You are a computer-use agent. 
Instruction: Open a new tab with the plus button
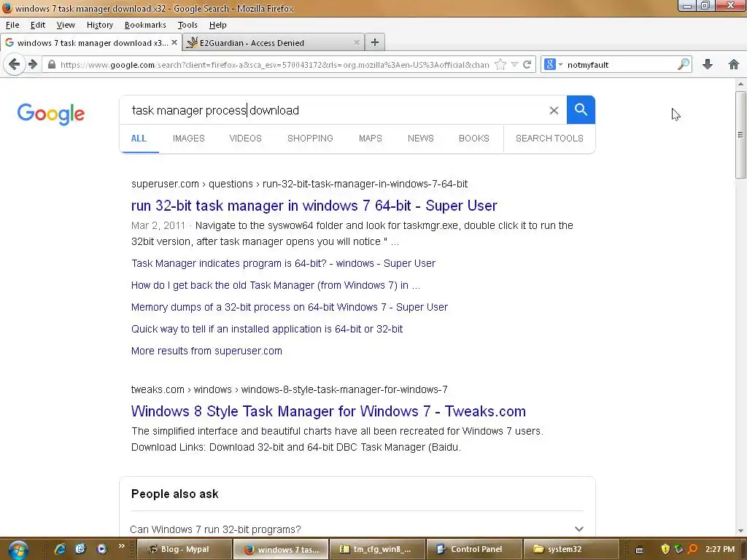click(375, 42)
